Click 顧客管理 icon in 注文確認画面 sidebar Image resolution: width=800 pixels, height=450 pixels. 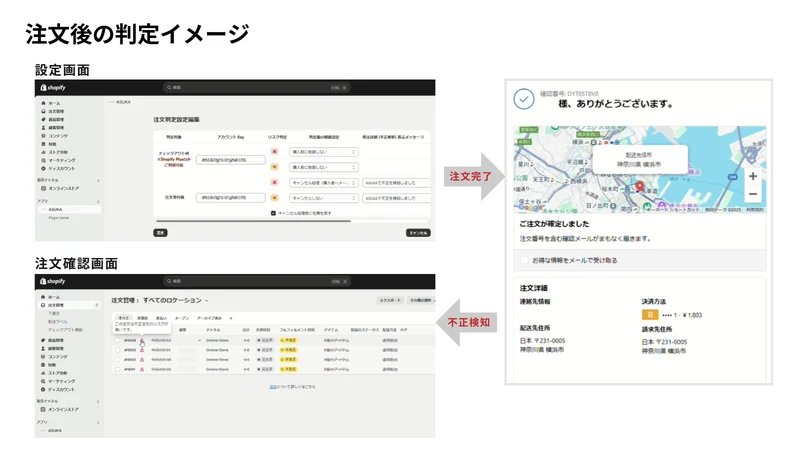(x=43, y=348)
